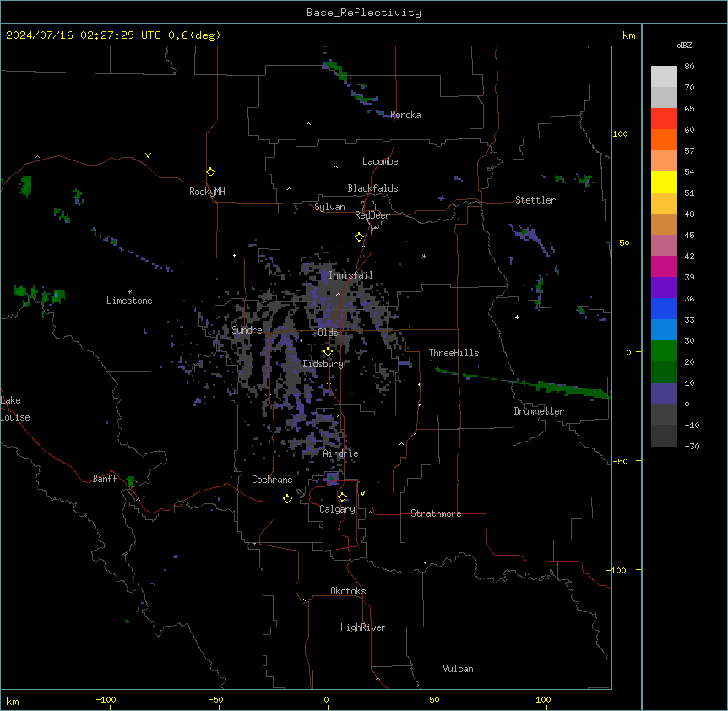Pick the purple 36-39 dBZ legend swatch
Image resolution: width=728 pixels, height=711 pixels.
(x=664, y=288)
